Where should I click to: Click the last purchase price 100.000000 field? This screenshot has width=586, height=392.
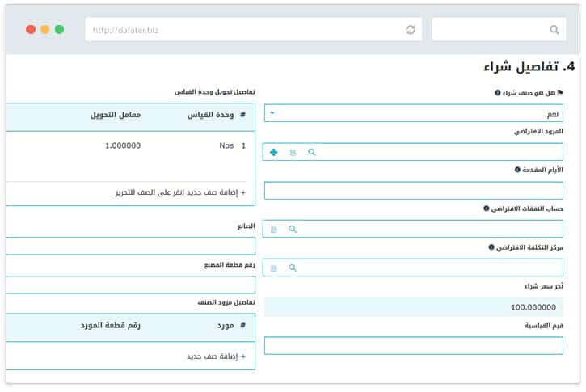(413, 307)
